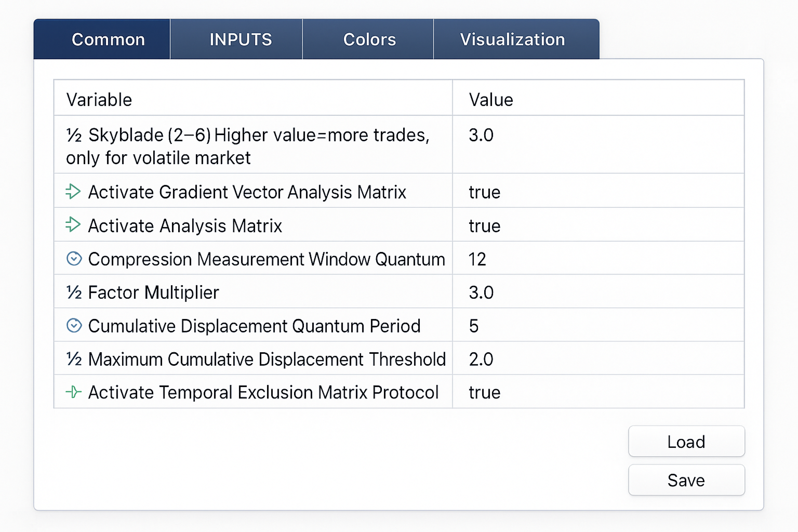Click arrow icon beside Activate Gradient Vector Analysis
The width and height of the screenshot is (798, 532).
point(73,192)
